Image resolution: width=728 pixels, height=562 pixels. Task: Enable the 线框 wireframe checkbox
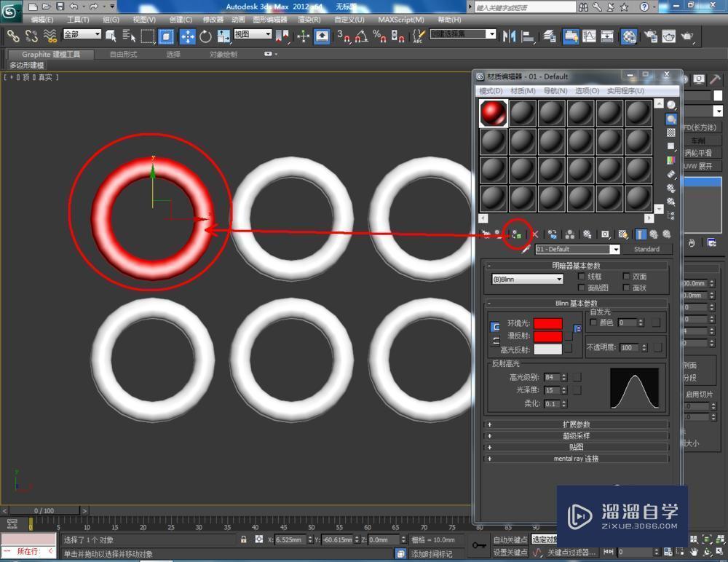coord(582,277)
